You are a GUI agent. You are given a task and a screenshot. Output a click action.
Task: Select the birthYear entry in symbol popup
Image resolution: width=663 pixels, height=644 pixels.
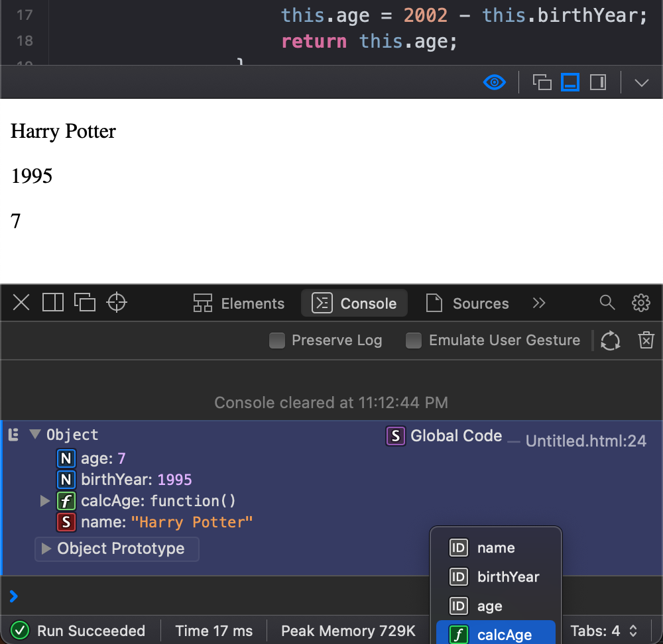(495, 577)
